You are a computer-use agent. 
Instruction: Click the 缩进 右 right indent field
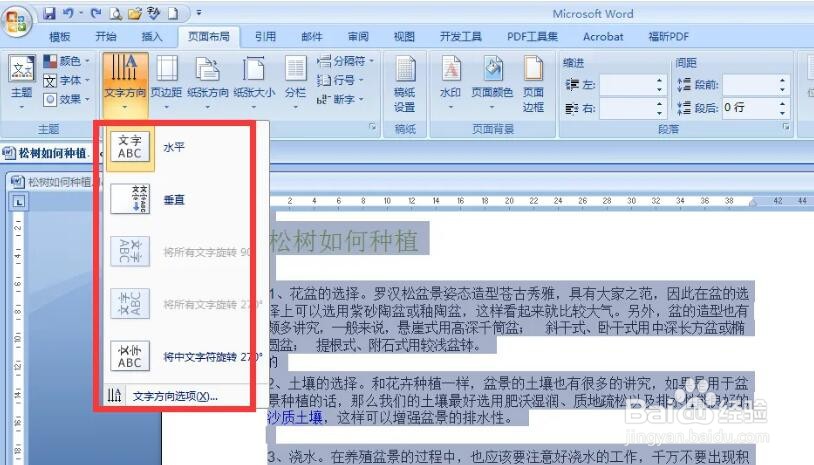(x=627, y=109)
